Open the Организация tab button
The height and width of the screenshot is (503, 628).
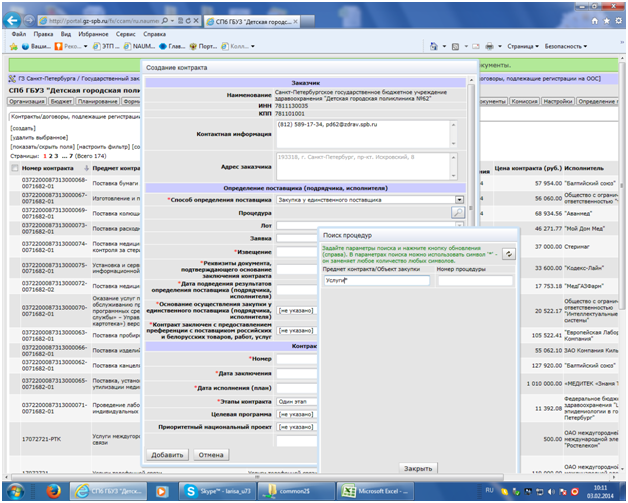[x=27, y=102]
